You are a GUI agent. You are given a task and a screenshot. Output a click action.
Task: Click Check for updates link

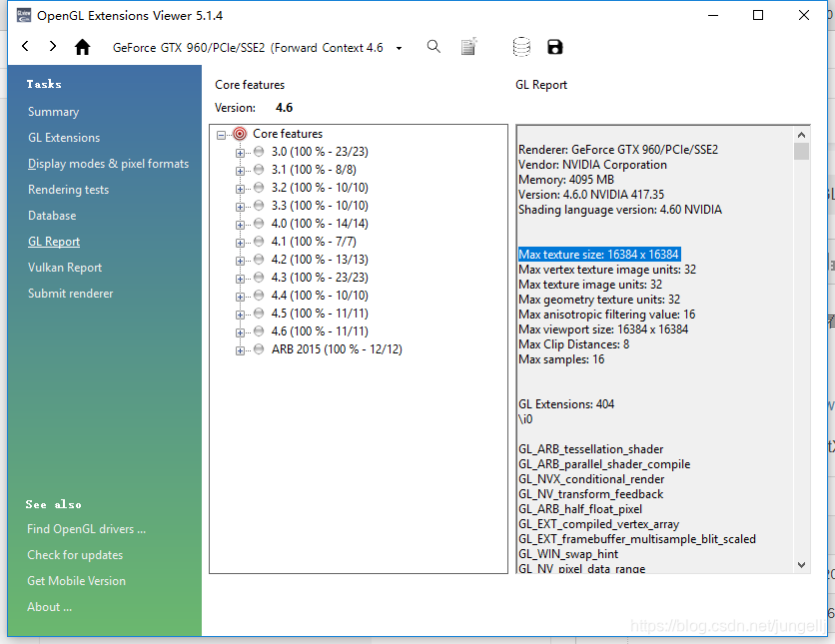pyautogui.click(x=75, y=555)
